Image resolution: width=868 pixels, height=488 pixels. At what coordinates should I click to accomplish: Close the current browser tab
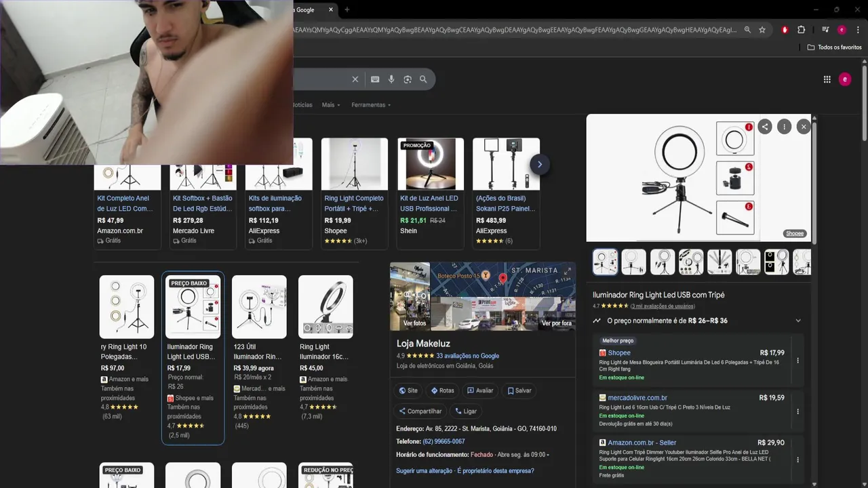point(331,9)
